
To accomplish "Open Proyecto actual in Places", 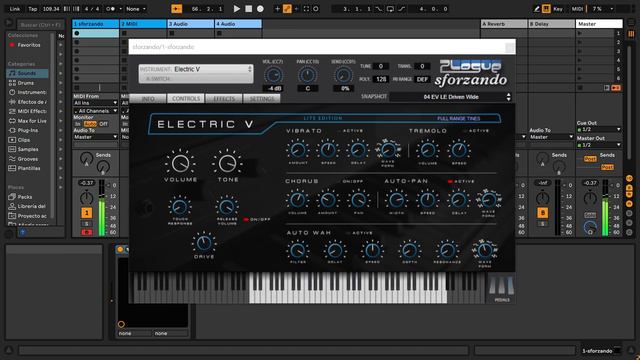I will (x=28, y=216).
